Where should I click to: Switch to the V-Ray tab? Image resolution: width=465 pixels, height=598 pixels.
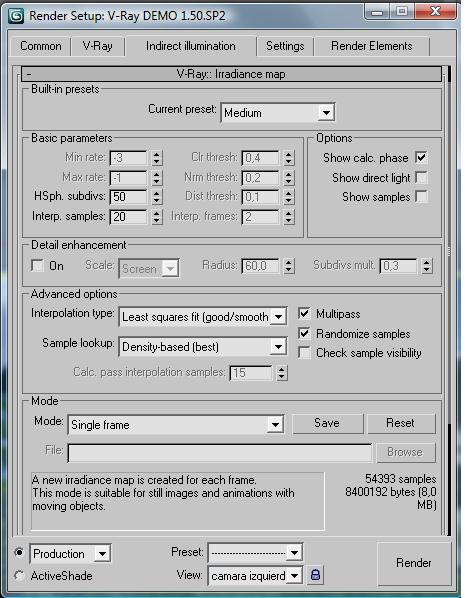click(98, 46)
